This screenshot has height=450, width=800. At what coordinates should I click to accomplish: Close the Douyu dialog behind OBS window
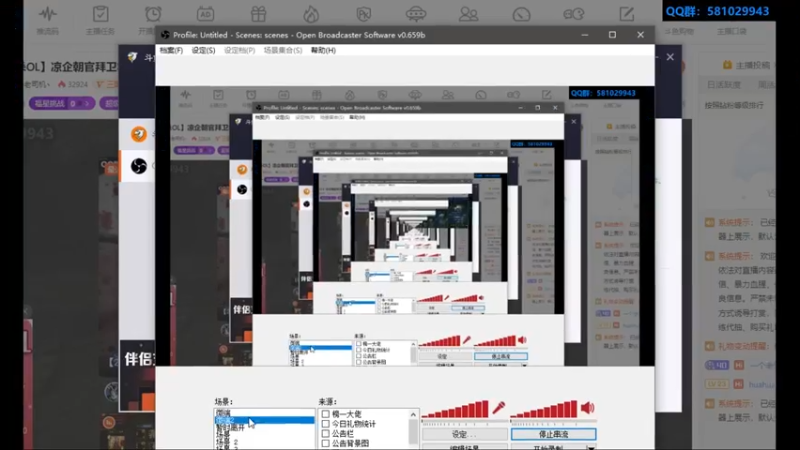pyautogui.click(x=670, y=57)
